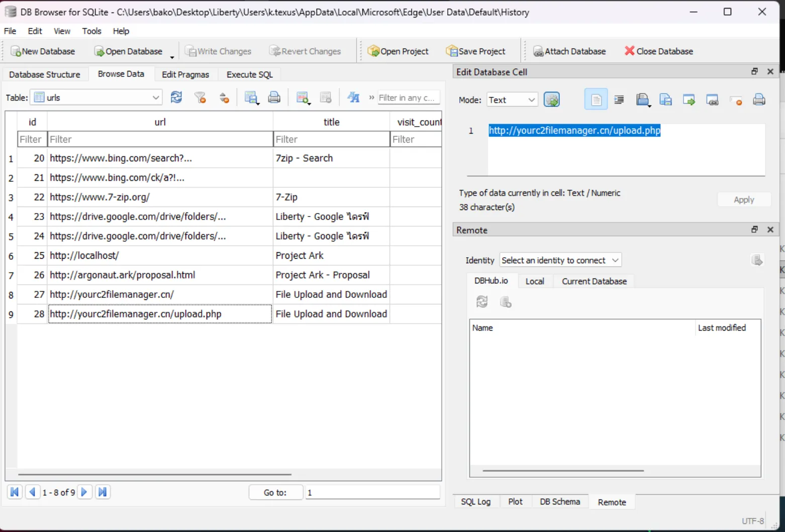Click the Go to: button
785x532 pixels.
pyautogui.click(x=275, y=492)
